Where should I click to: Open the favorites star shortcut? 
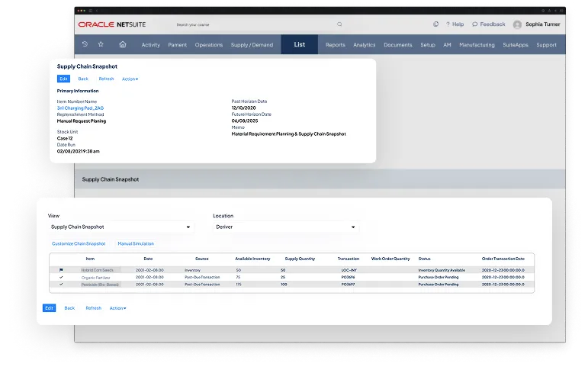click(x=101, y=44)
